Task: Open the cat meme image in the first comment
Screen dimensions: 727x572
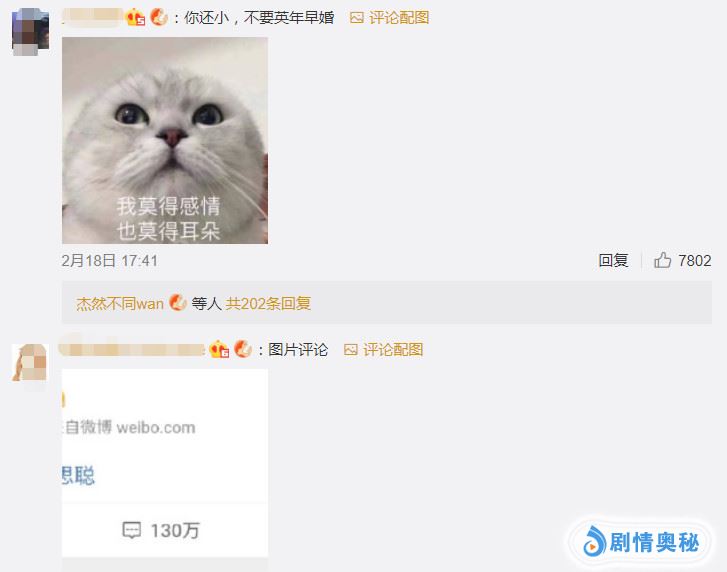Action: [x=165, y=140]
